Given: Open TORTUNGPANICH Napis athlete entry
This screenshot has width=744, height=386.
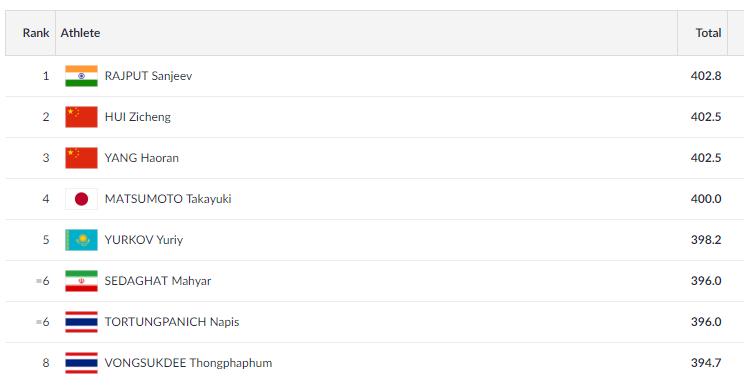Looking at the screenshot, I should pos(172,322).
